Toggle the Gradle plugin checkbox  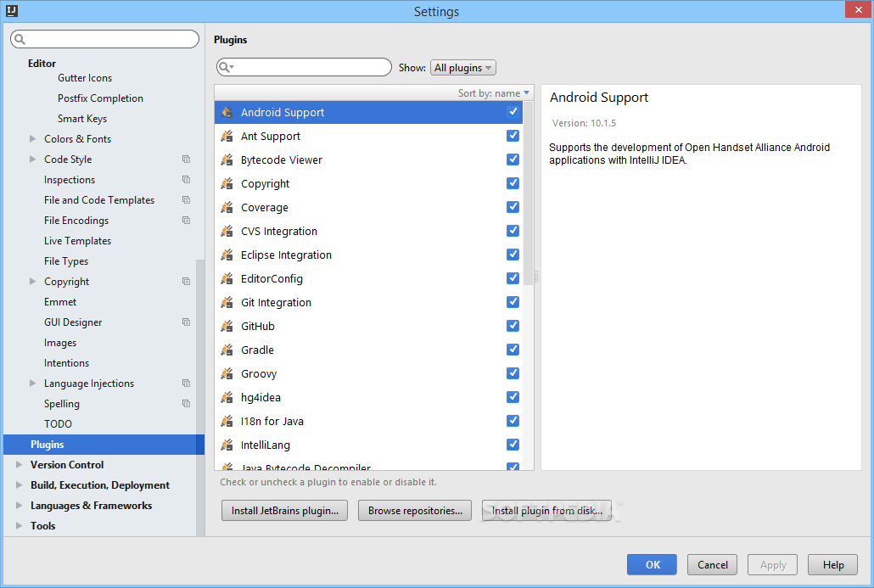(x=513, y=350)
